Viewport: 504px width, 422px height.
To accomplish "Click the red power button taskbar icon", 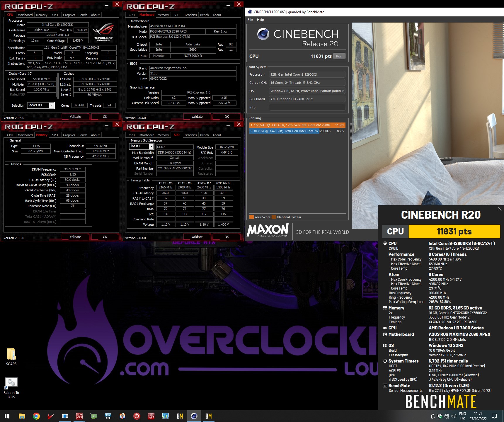I will pos(137,416).
